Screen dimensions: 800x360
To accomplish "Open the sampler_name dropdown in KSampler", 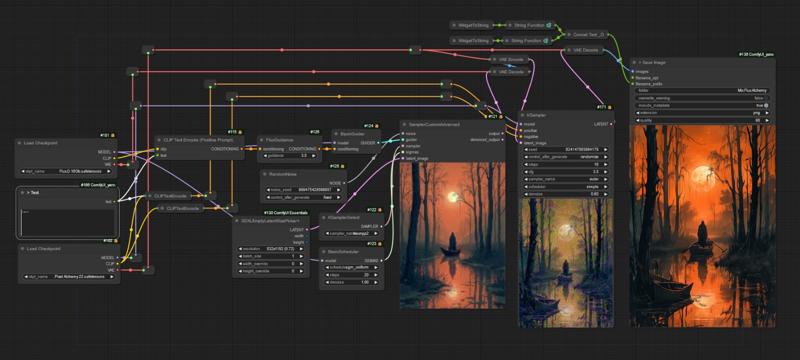I will 566,179.
